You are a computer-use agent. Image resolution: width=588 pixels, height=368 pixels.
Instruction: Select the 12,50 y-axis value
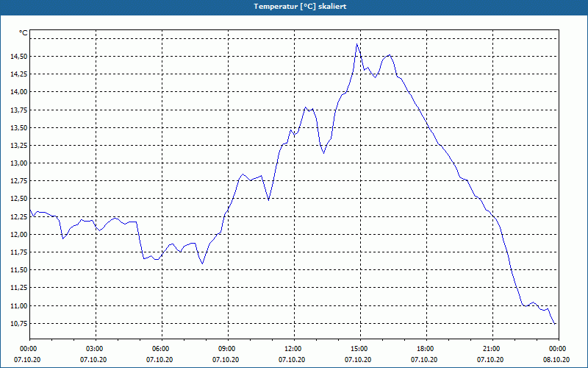(x=19, y=199)
